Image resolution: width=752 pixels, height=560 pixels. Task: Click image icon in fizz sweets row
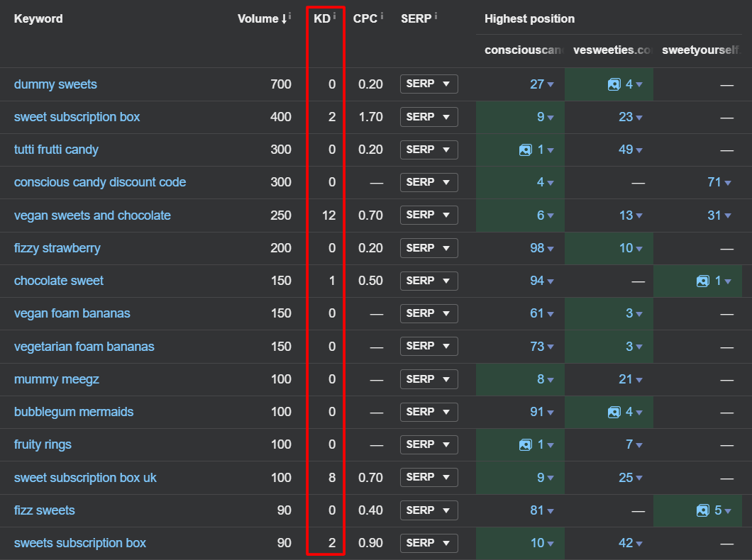pyautogui.click(x=702, y=510)
